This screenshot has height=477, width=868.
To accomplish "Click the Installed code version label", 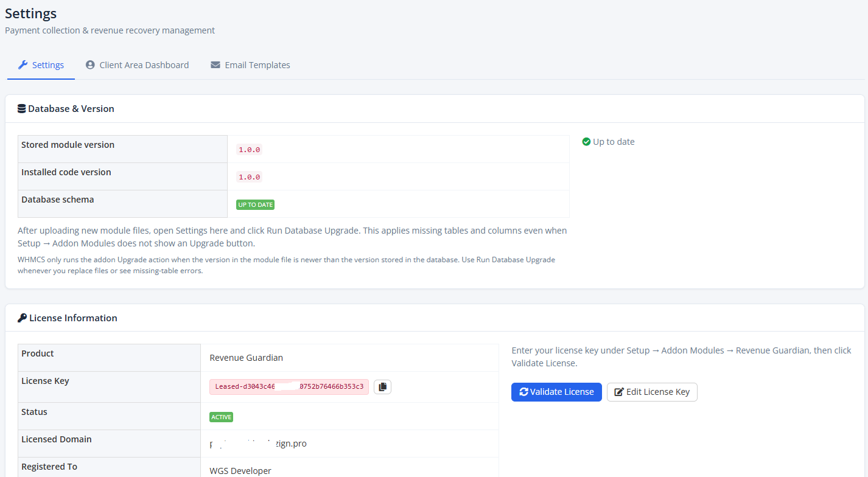I will 66,172.
